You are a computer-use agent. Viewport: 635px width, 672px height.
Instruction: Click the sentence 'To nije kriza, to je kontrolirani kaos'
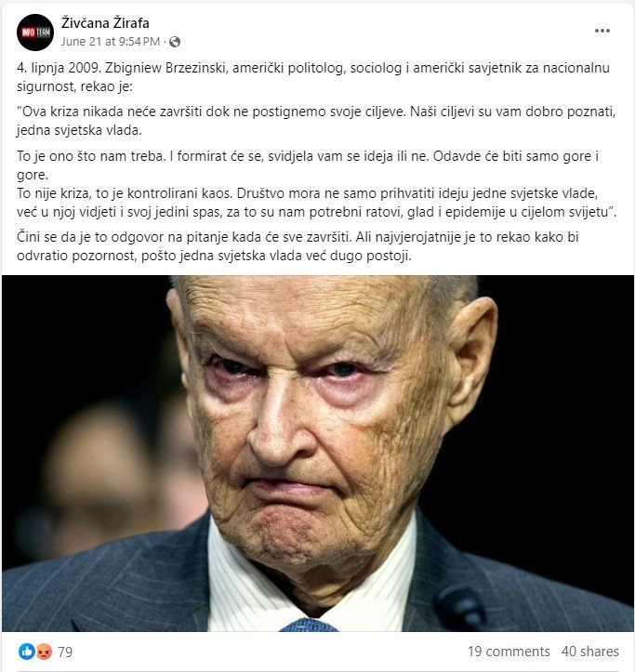[125, 193]
